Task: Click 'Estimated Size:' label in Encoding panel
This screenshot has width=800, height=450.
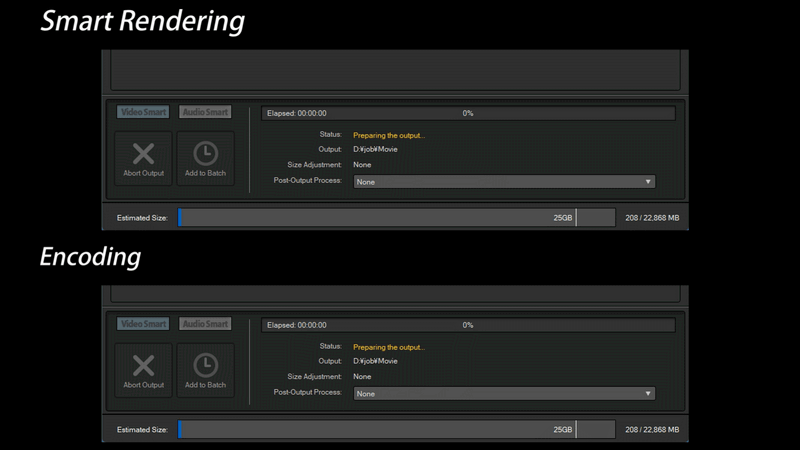Action: [142, 429]
